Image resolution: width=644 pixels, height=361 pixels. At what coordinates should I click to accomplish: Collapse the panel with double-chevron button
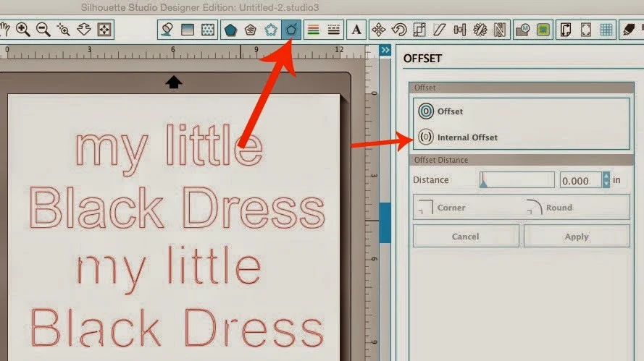pyautogui.click(x=385, y=50)
